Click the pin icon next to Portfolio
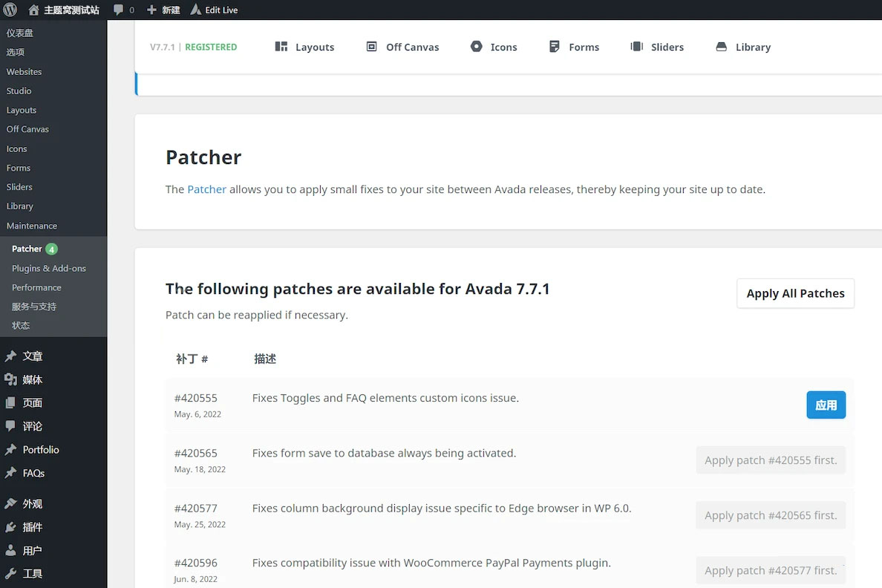 (10, 450)
